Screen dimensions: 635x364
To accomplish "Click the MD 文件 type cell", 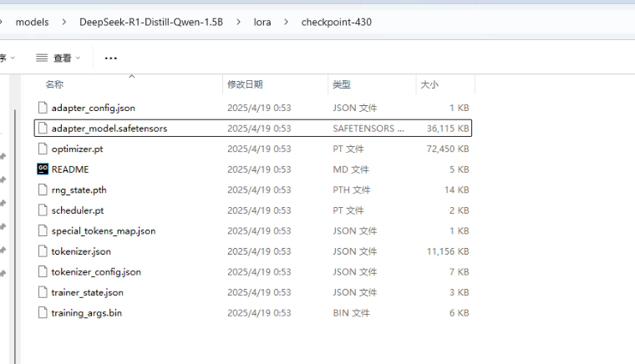I will click(x=351, y=169).
